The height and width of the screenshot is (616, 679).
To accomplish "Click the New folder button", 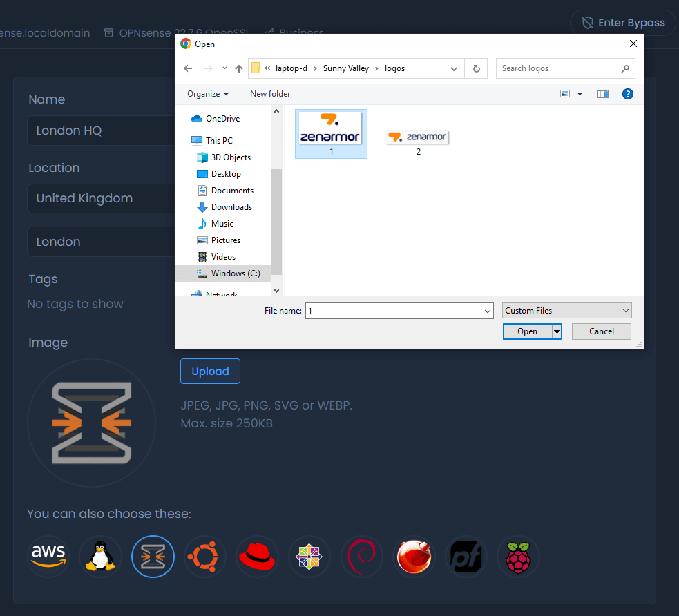I will click(x=270, y=94).
